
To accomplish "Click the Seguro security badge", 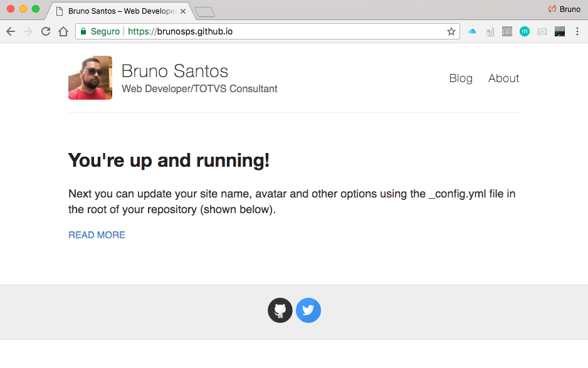I will tap(100, 31).
